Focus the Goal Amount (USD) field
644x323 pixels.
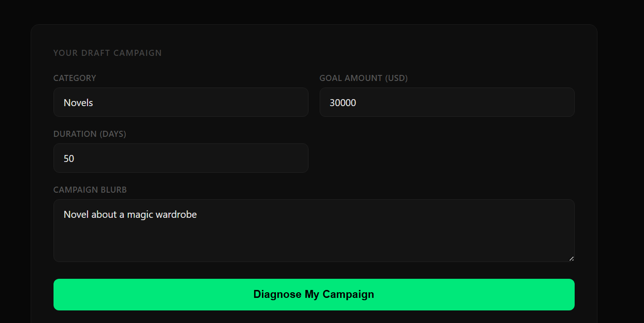(447, 102)
